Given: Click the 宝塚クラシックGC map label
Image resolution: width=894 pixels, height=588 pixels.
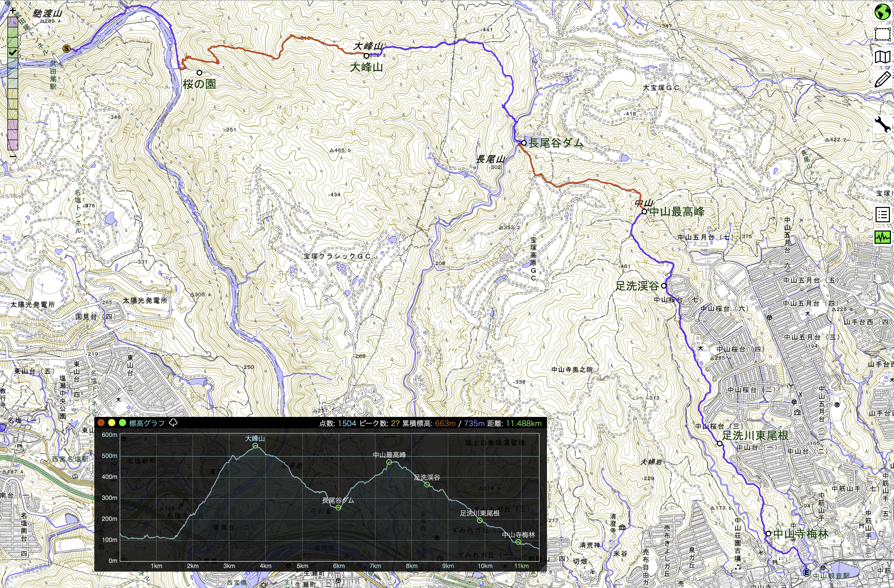Looking at the screenshot, I should click(x=337, y=256).
